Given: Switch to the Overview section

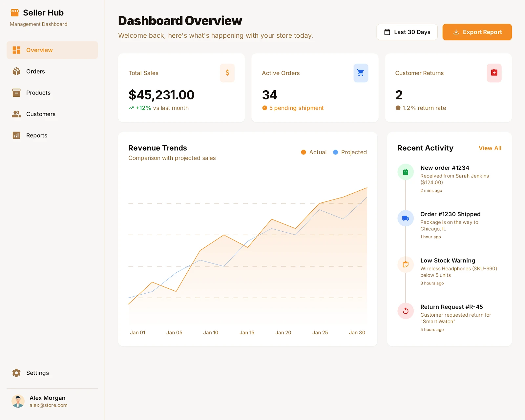Looking at the screenshot, I should click(39, 50).
